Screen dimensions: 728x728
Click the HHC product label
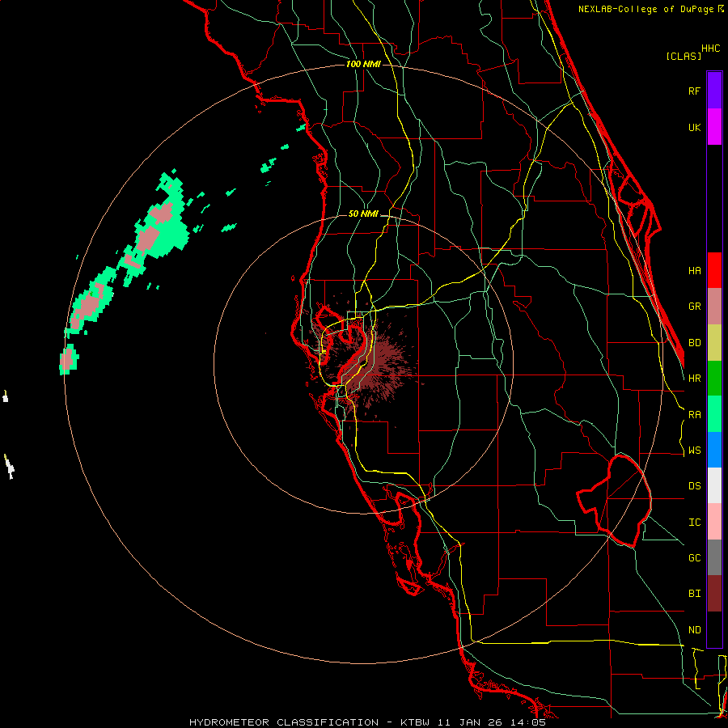pyautogui.click(x=711, y=49)
